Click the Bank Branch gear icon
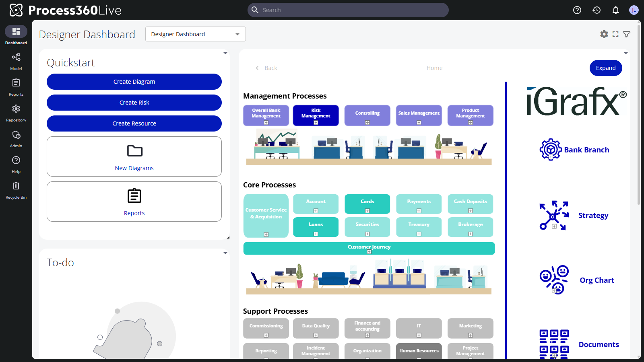This screenshot has height=362, width=644. point(551,150)
